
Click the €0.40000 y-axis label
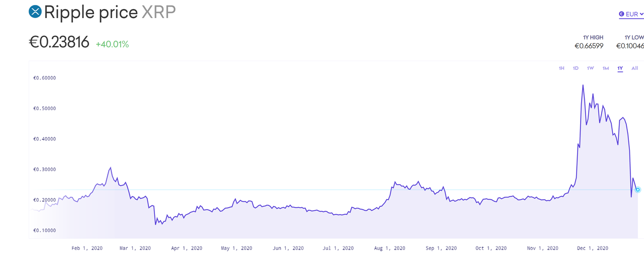(44, 139)
